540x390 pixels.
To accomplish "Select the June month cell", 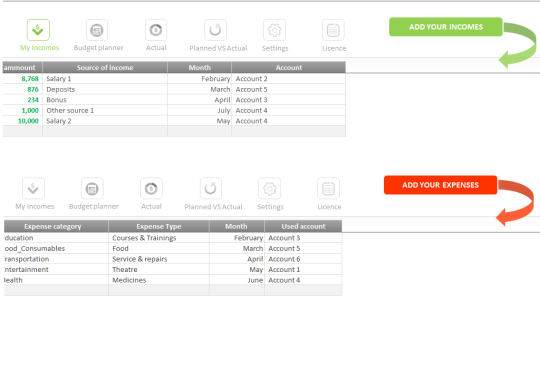I will [x=237, y=280].
